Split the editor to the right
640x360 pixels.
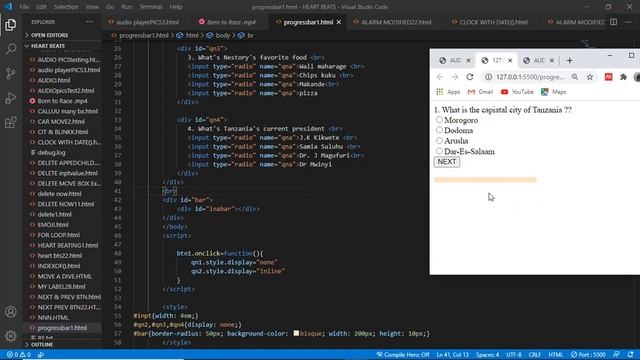tap(613, 22)
